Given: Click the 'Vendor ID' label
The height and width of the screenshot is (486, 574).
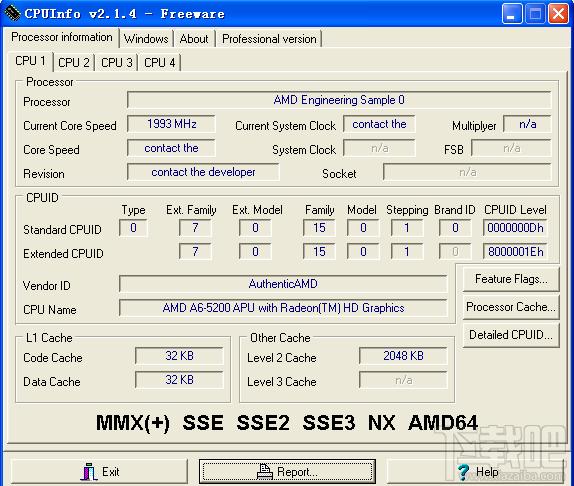Looking at the screenshot, I should point(46,286).
